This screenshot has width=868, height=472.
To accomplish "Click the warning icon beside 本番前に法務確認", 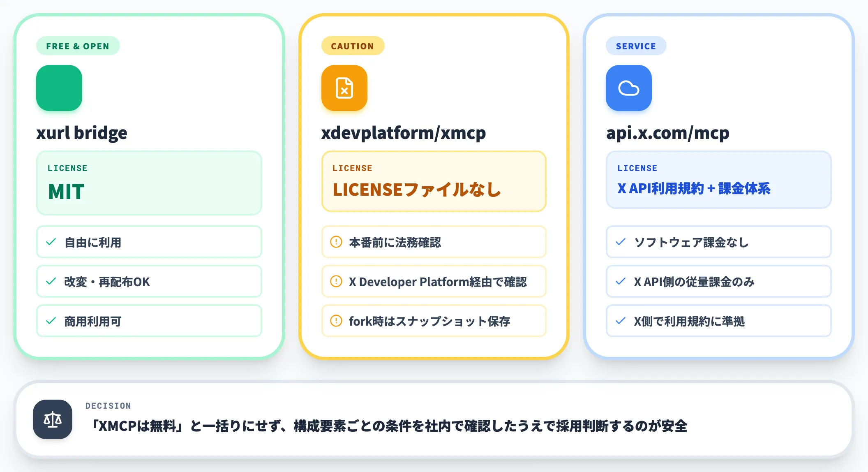I will [x=336, y=242].
